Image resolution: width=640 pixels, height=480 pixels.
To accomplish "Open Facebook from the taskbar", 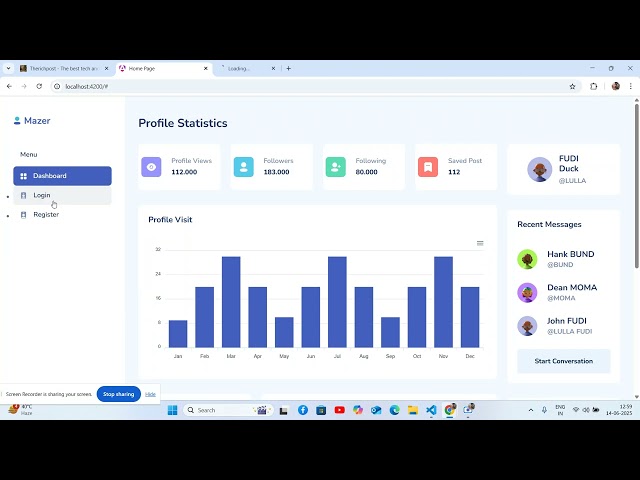I will [303, 410].
